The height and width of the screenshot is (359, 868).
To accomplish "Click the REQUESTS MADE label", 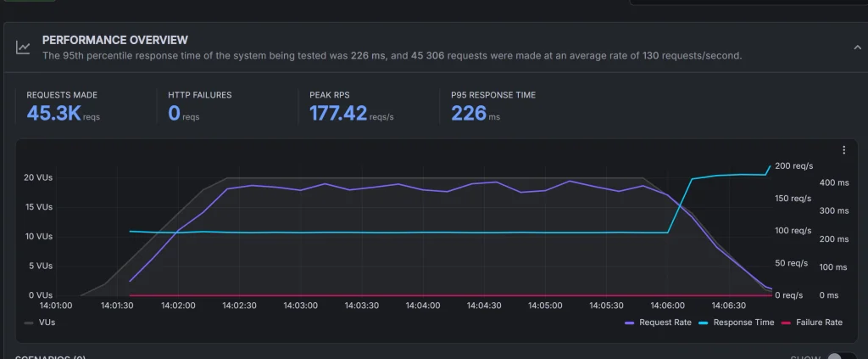I will coord(61,95).
